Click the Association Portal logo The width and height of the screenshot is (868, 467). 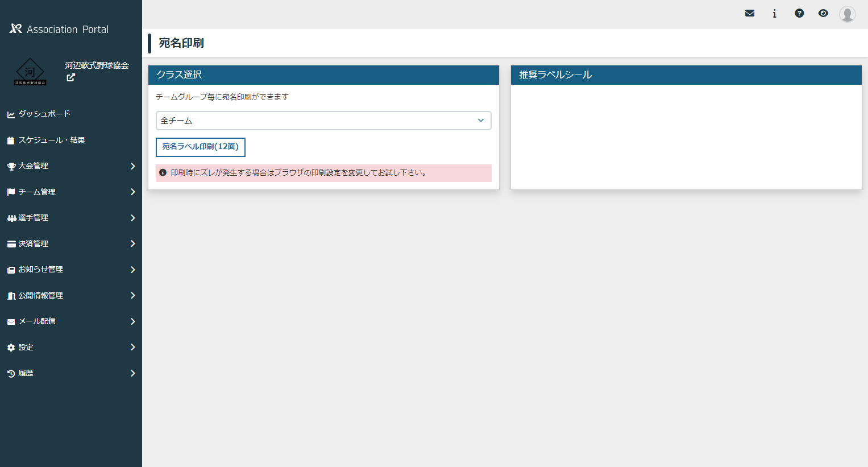point(59,29)
